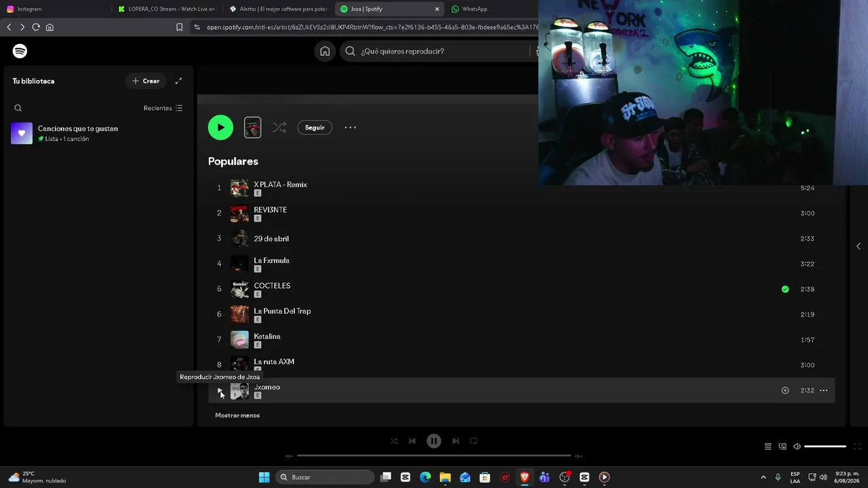Open the Windows Start menu
This screenshot has height=488, width=868.
click(x=264, y=477)
